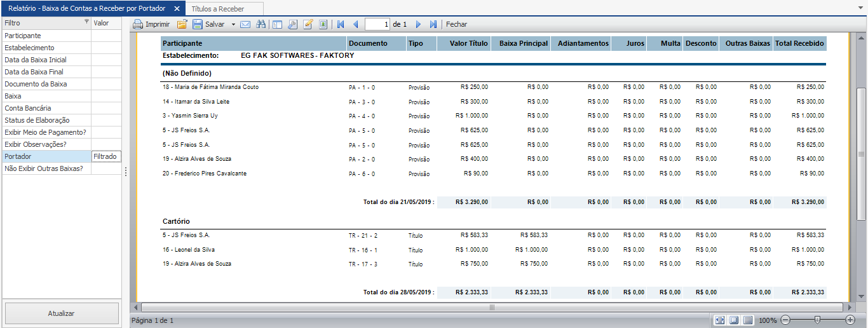Click Fechar in the report toolbar

456,24
